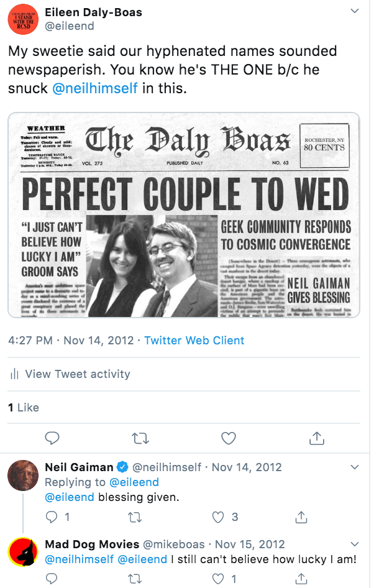Click the Twitter Web Client link

[194, 341]
